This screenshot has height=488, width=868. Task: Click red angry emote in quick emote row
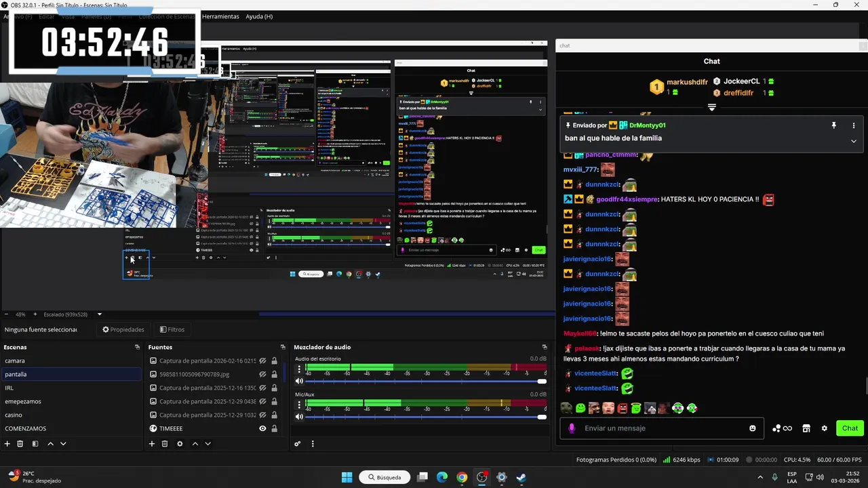pos(623,408)
